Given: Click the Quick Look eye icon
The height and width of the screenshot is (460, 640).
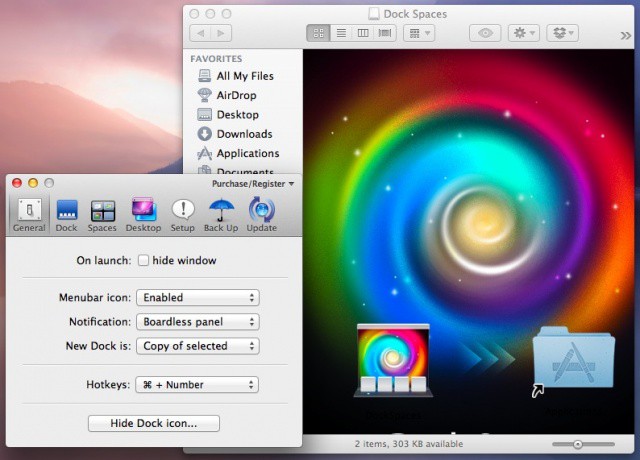Looking at the screenshot, I should [486, 33].
